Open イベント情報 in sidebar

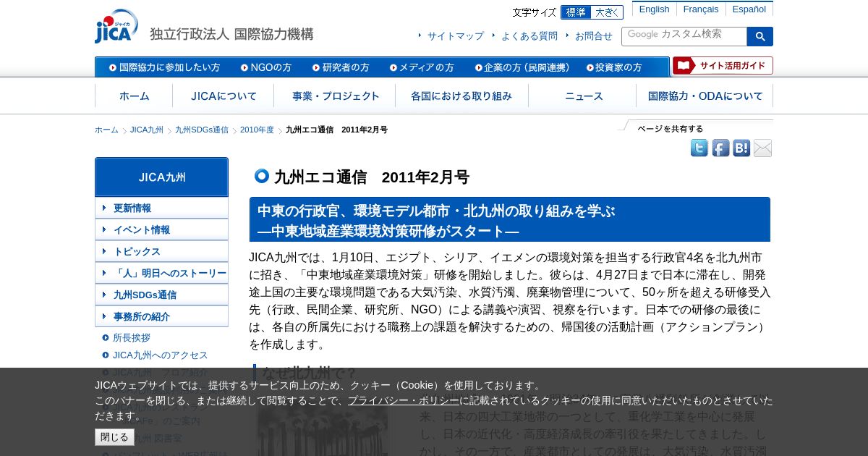[x=161, y=229]
